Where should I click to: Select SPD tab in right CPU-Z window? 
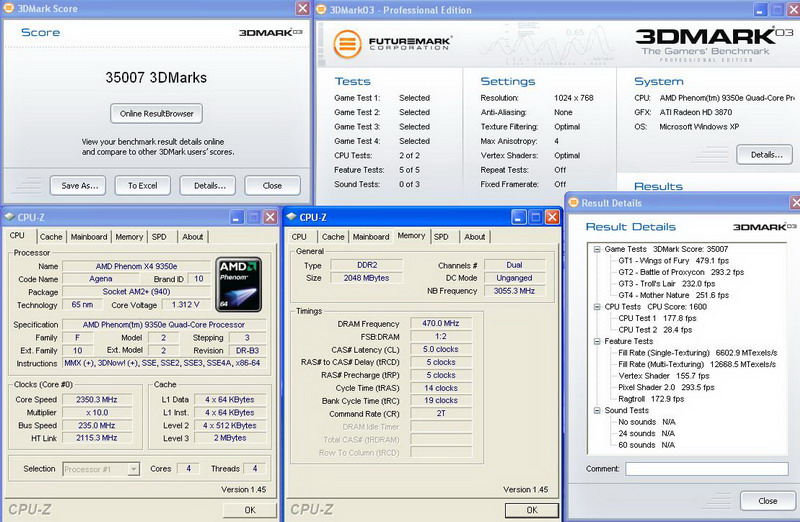pyautogui.click(x=441, y=237)
